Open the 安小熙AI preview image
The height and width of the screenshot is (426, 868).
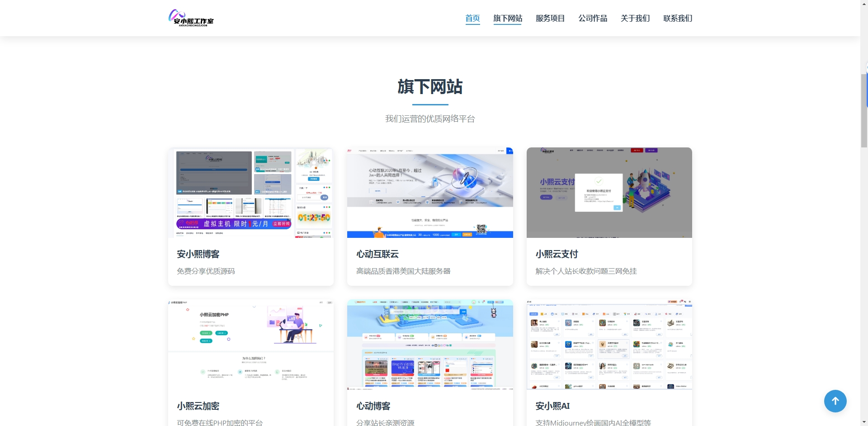click(609, 345)
